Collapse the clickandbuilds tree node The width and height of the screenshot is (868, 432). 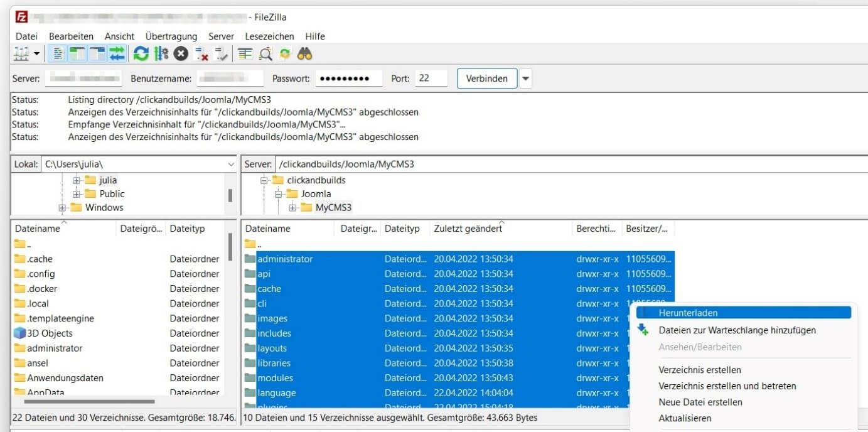pyautogui.click(x=265, y=180)
